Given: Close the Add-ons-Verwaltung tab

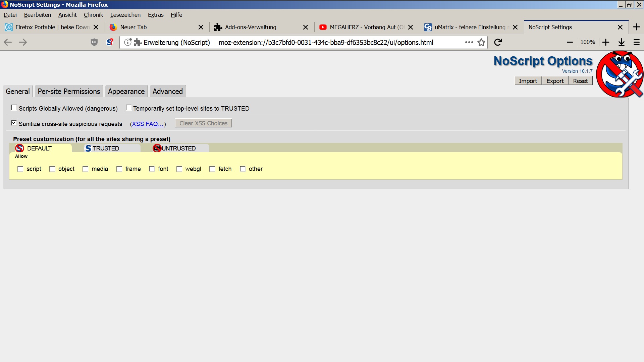Looking at the screenshot, I should (306, 27).
